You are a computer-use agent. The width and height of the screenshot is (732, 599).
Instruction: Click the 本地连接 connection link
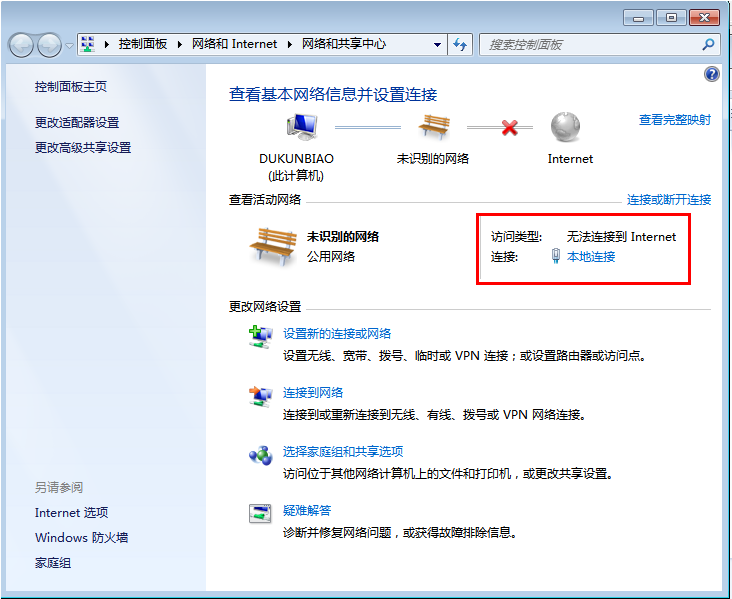click(591, 257)
